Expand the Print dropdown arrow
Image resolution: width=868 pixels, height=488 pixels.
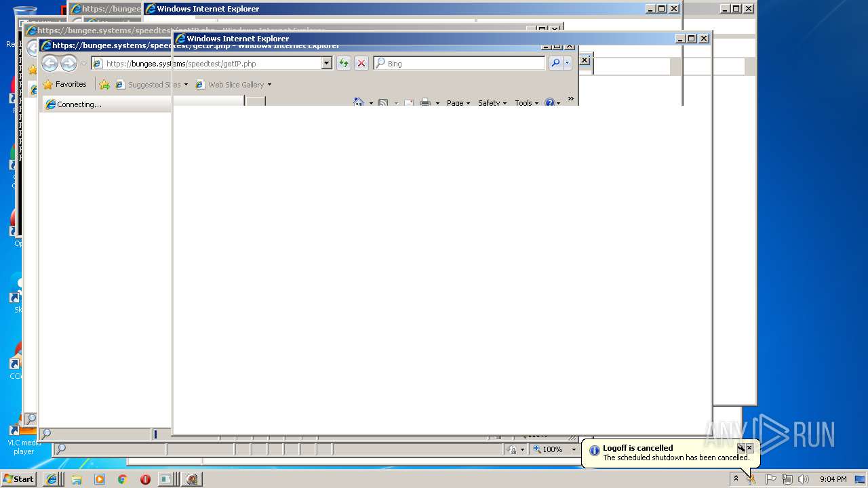pos(437,103)
